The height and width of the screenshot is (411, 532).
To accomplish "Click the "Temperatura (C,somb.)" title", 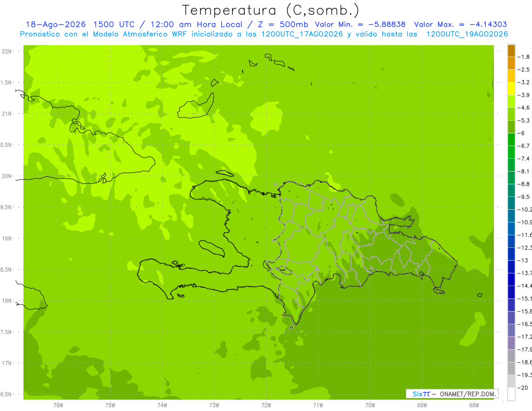I will pos(270,10).
